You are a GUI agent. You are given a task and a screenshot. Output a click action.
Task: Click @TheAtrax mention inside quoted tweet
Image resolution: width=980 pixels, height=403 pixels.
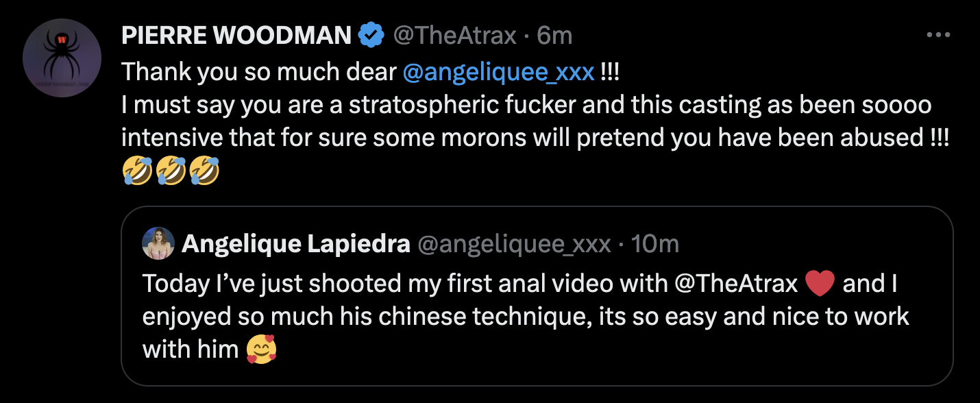[737, 284]
